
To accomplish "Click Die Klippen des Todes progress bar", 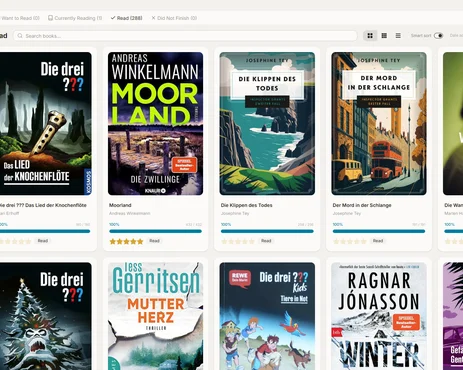I will 267,231.
